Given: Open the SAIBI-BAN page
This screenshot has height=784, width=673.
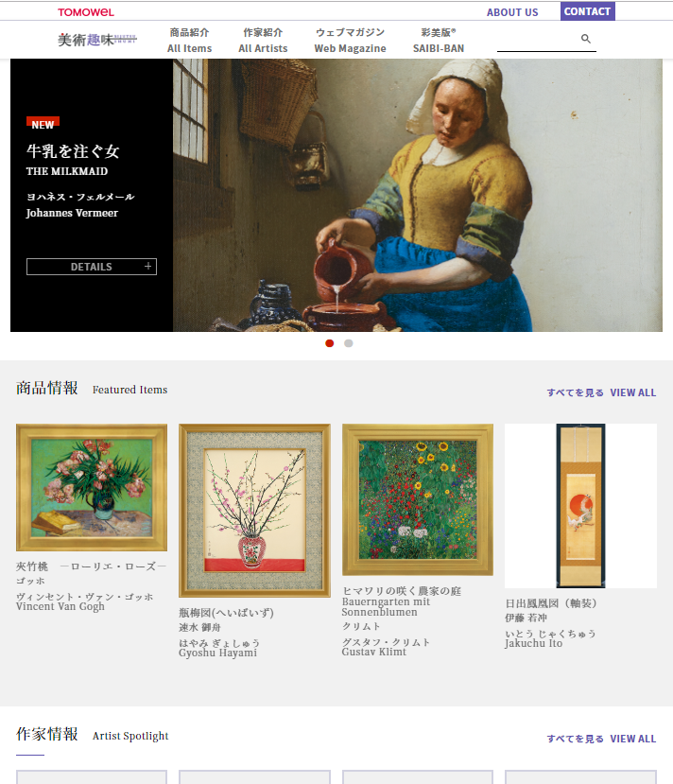Looking at the screenshot, I should (x=439, y=41).
